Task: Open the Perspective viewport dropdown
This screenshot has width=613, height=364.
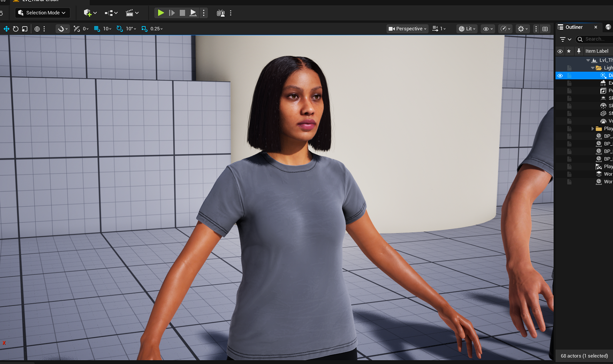Action: click(x=407, y=28)
